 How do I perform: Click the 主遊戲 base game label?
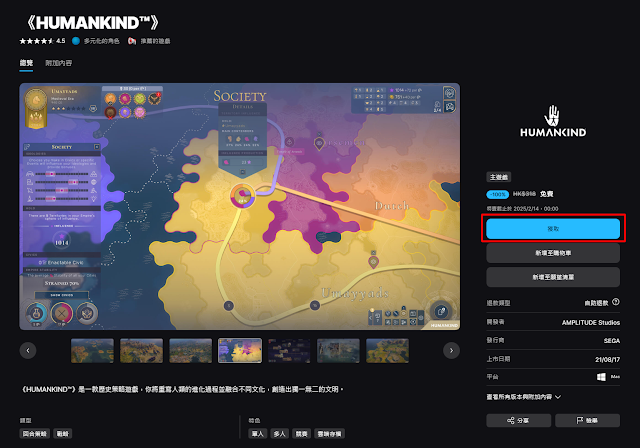(498, 177)
